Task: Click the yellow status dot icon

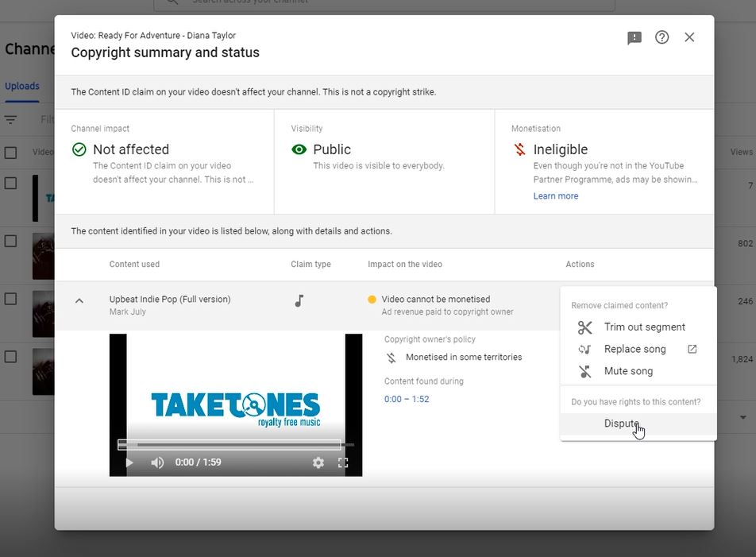Action: tap(372, 299)
